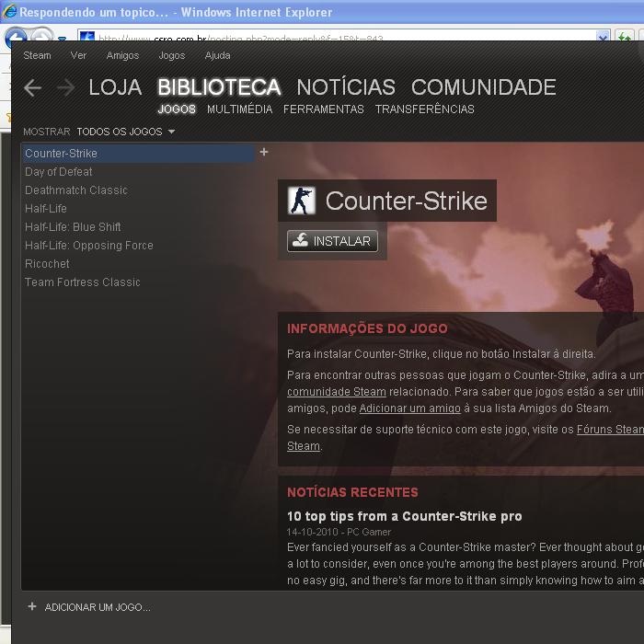Click ADICIONAR UM JOGO... button
The image size is (644, 644).
click(89, 606)
